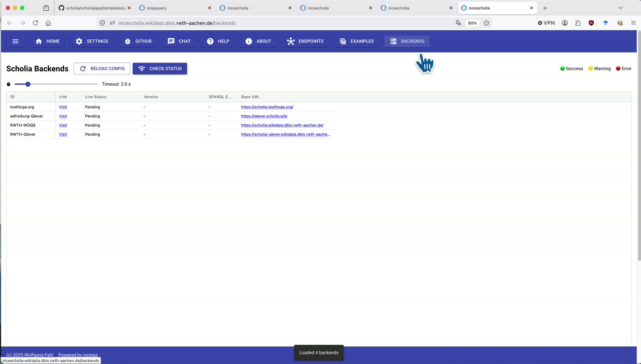Open the recent browsing tabs icon

46,8
